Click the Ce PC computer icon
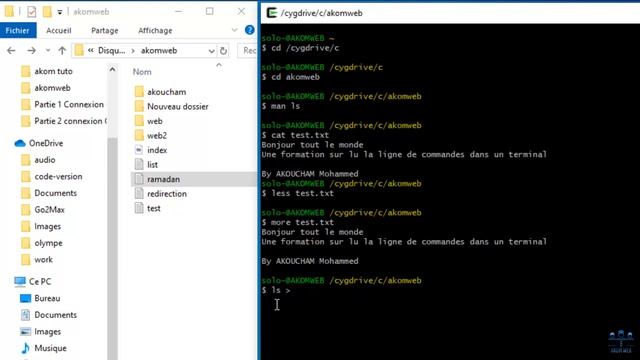 pos(20,282)
